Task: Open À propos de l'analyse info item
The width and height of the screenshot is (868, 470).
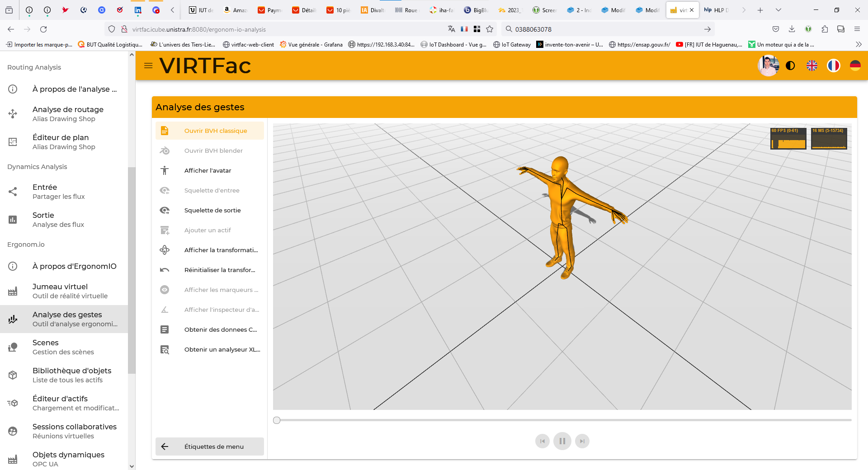Action: click(x=64, y=89)
